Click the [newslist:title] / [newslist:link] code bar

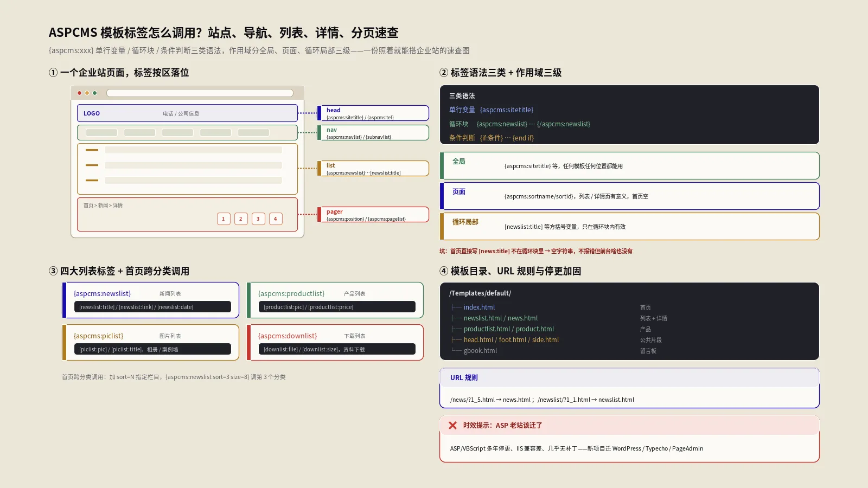click(152, 307)
